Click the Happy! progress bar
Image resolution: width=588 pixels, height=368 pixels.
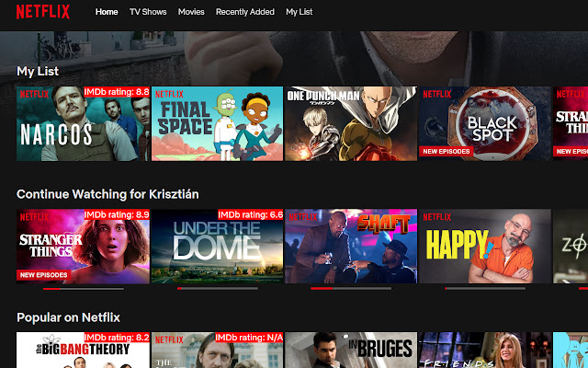click(485, 288)
